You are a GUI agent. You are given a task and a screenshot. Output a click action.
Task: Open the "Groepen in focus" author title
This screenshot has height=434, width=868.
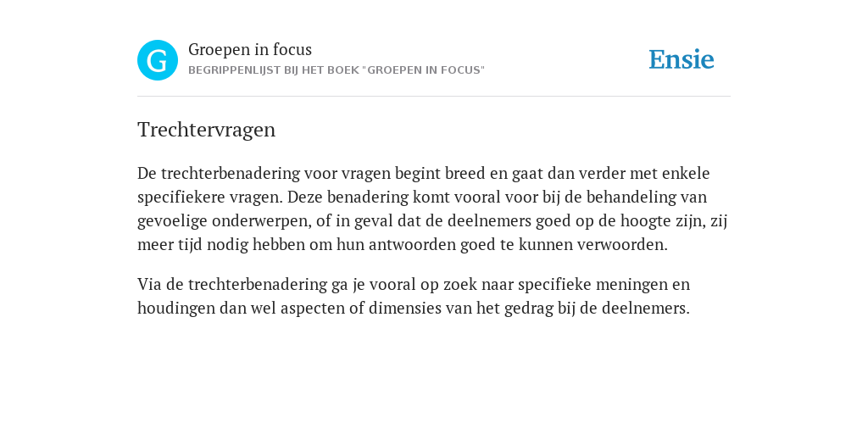coord(250,50)
